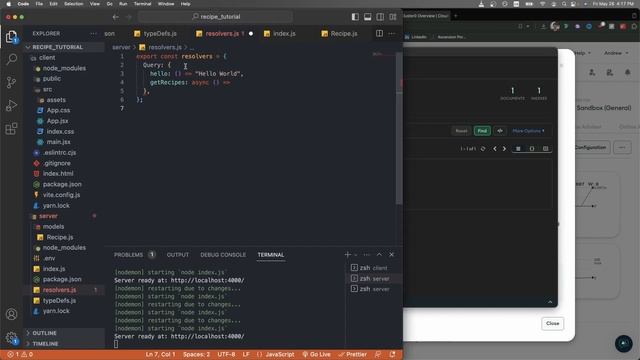The width and height of the screenshot is (640, 360).
Task: Open the Search view in activity bar
Action: [x=11, y=60]
